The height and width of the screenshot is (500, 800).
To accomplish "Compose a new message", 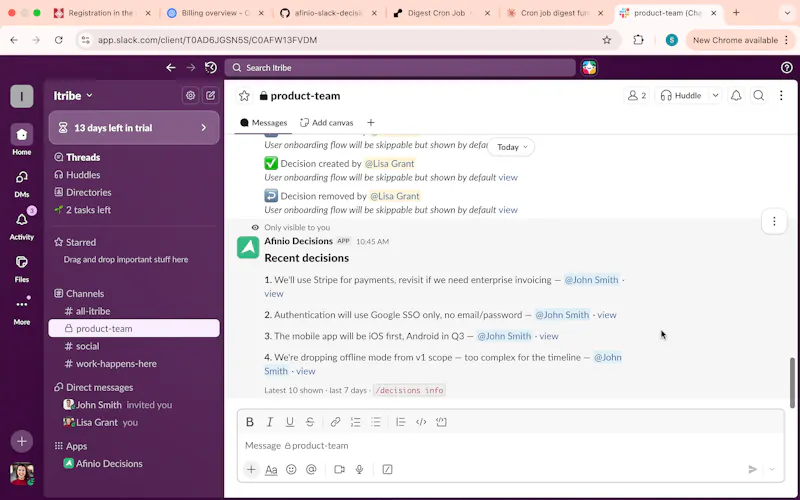I will pos(210,95).
